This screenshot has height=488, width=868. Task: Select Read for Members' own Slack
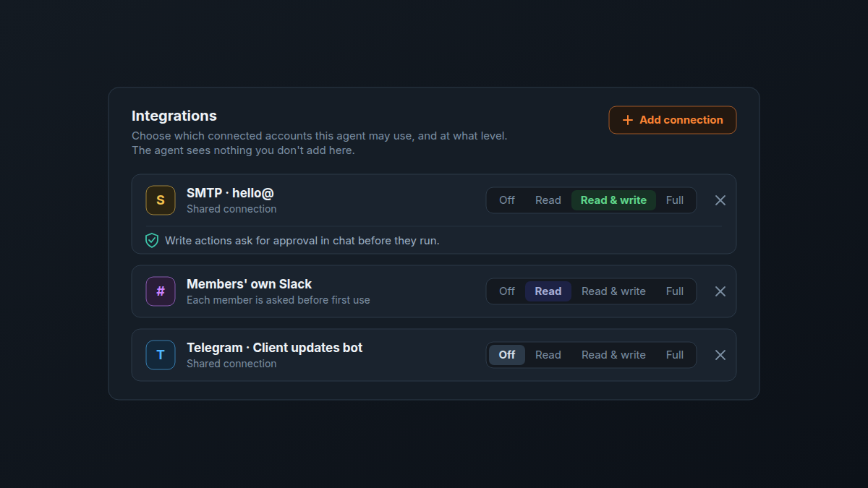(548, 291)
